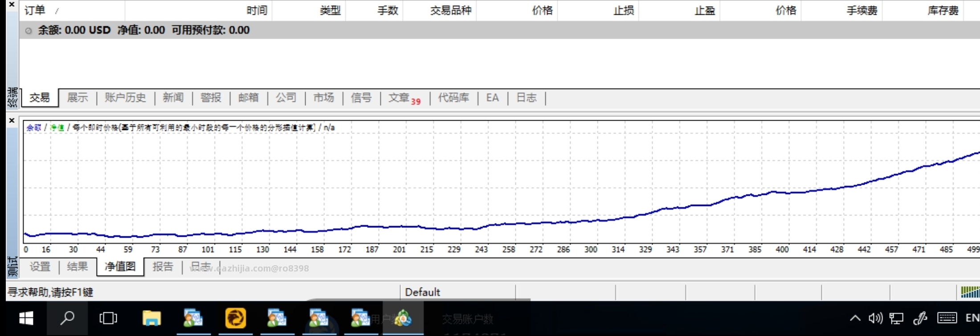
Task: Switch to the 交易 tab
Action: (x=40, y=97)
